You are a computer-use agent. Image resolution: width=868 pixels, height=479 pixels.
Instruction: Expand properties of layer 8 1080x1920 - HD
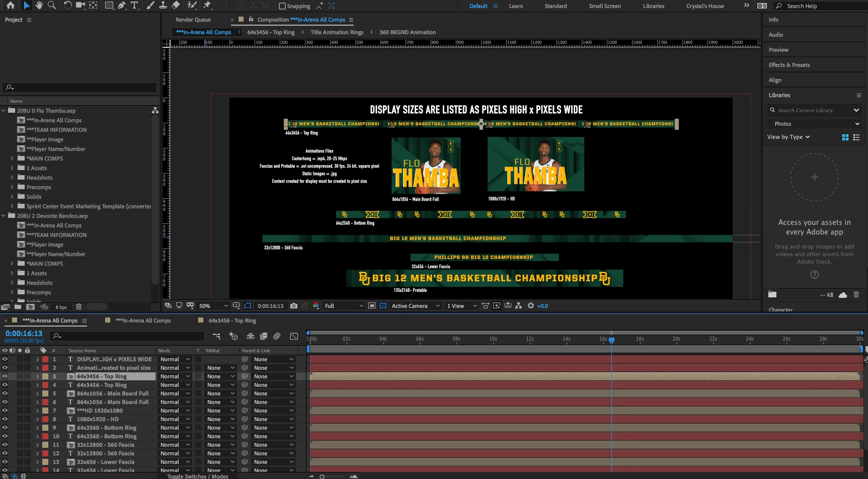37,419
